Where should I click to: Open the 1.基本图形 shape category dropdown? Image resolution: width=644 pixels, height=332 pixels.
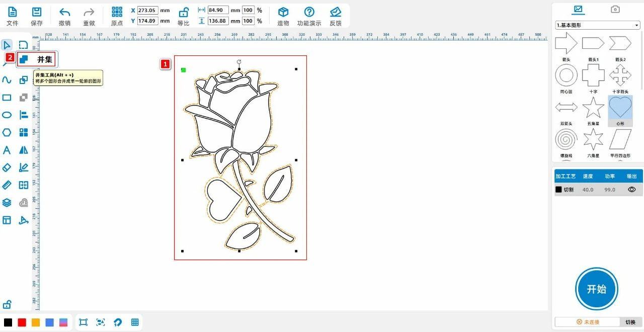pos(597,25)
